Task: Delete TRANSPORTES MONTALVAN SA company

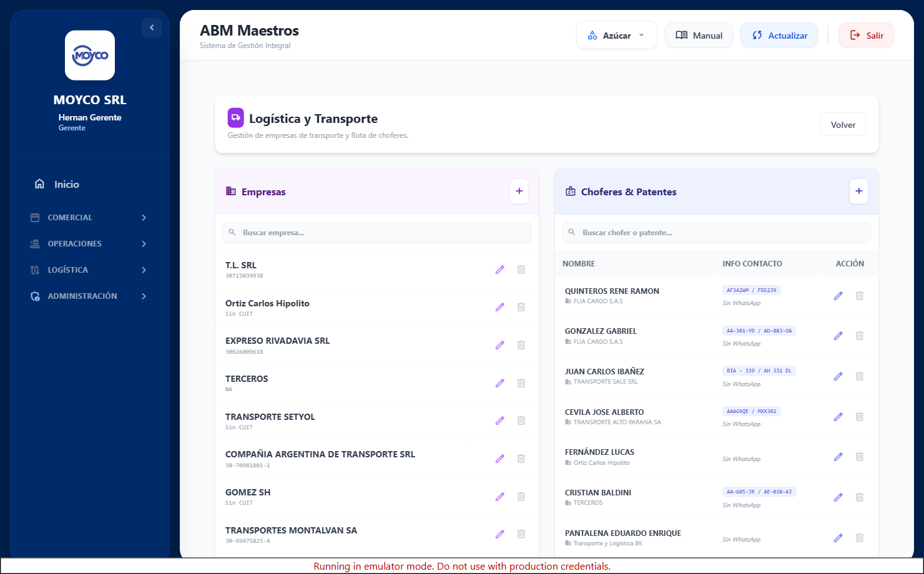Action: [521, 534]
